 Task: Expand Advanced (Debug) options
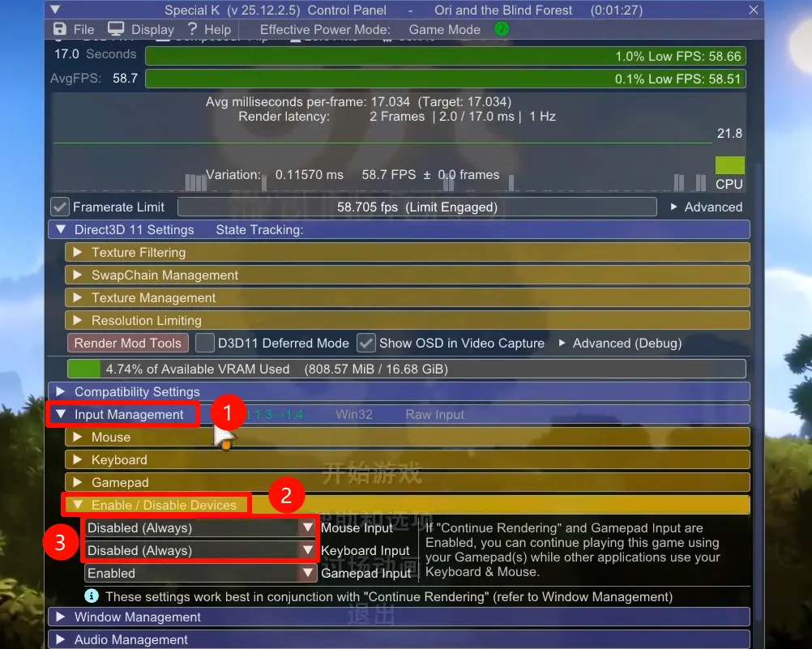(620, 343)
